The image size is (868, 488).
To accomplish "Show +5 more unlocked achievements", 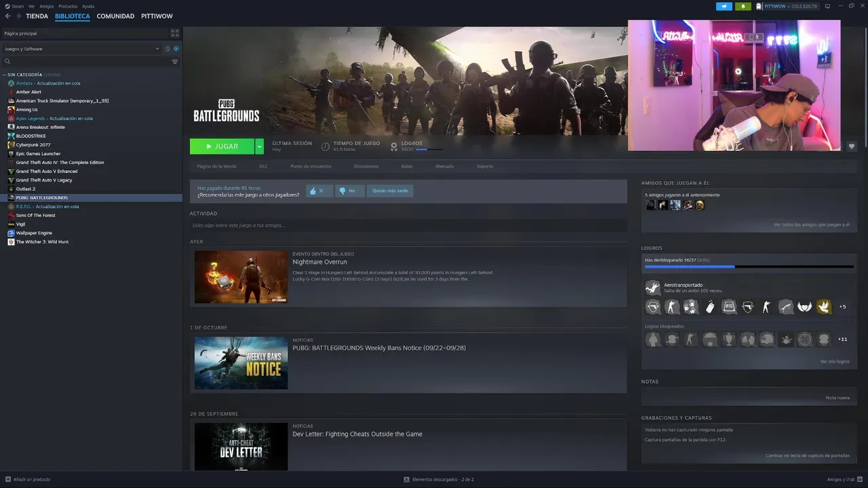I will coord(842,307).
